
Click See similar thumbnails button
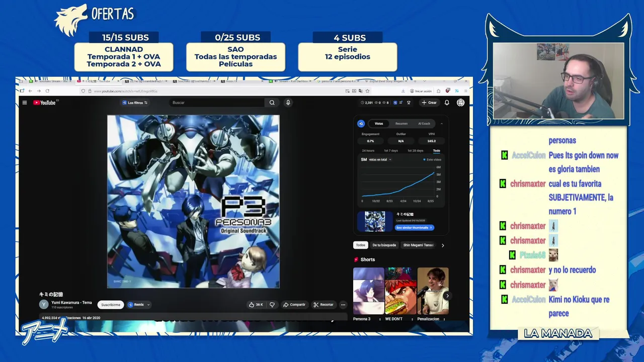[415, 228]
